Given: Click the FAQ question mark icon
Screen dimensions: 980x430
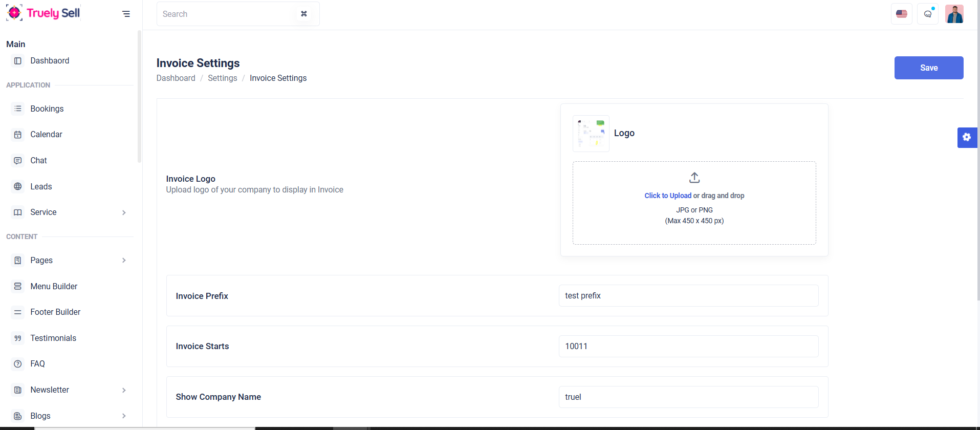Looking at the screenshot, I should click(x=18, y=364).
